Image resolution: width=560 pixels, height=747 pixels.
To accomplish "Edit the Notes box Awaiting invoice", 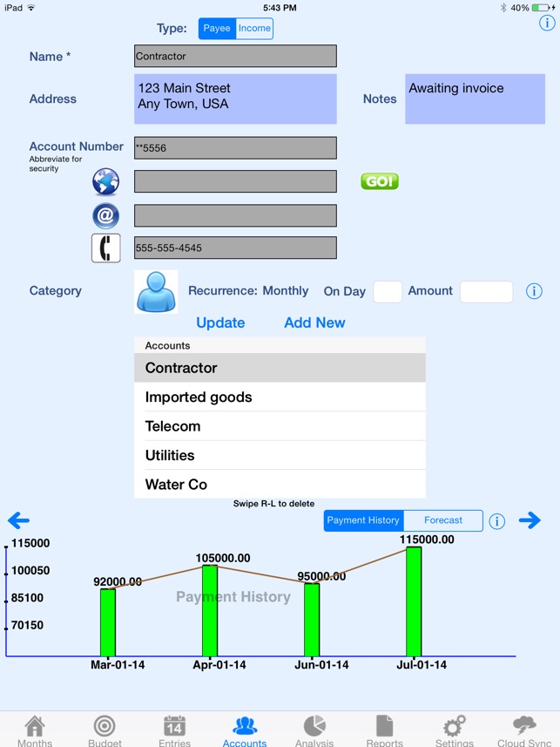I will point(475,99).
